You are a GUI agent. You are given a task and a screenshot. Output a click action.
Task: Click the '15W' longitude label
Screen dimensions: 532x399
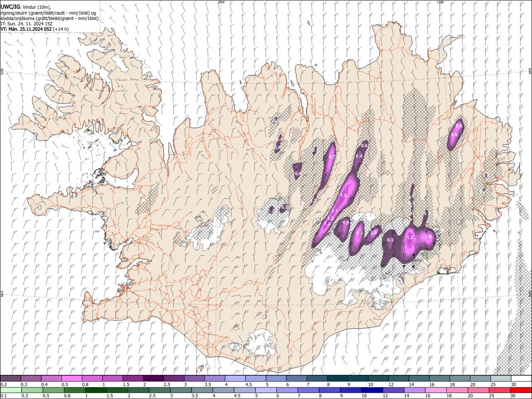[440, 2]
